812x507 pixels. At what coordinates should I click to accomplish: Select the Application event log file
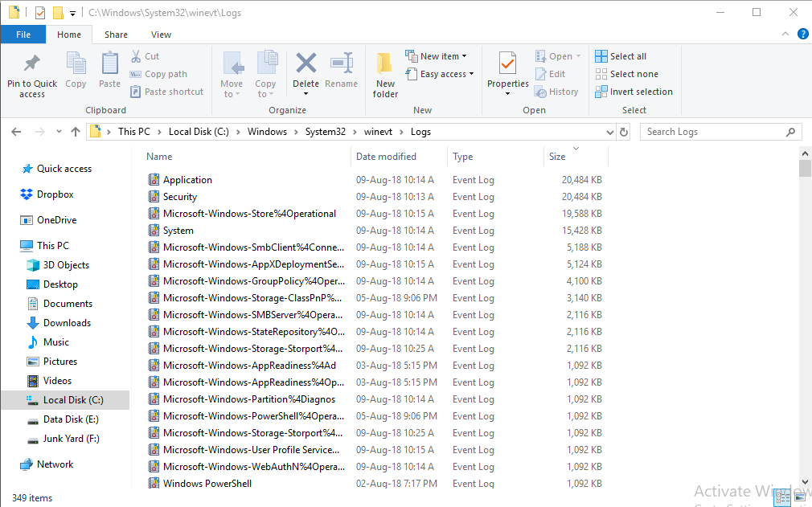point(187,179)
